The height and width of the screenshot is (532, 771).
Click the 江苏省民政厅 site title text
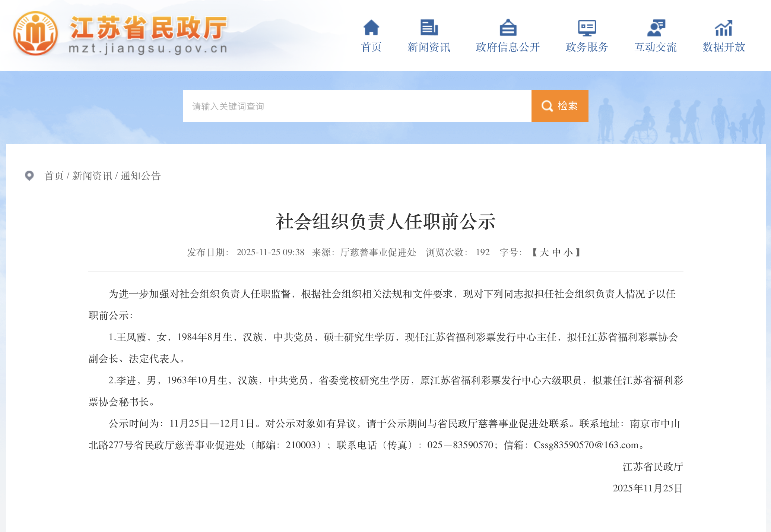click(x=148, y=28)
